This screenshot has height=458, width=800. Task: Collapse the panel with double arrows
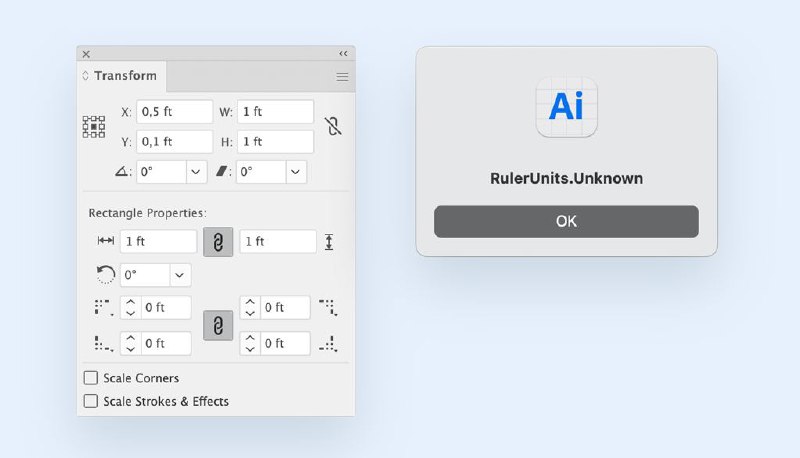pos(343,54)
